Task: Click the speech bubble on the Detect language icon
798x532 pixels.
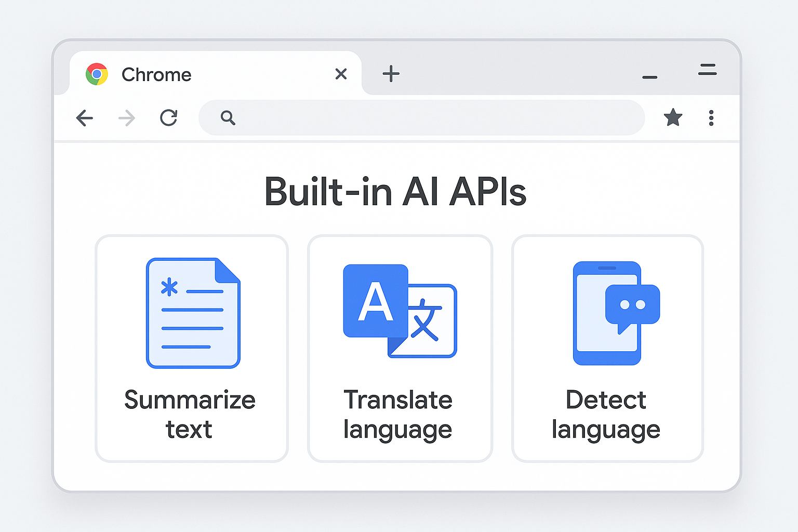Action: pyautogui.click(x=633, y=304)
